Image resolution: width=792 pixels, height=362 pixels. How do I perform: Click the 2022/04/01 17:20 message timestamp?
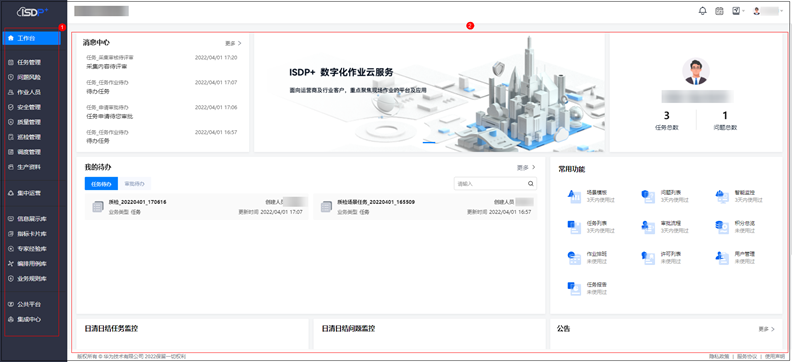[216, 58]
